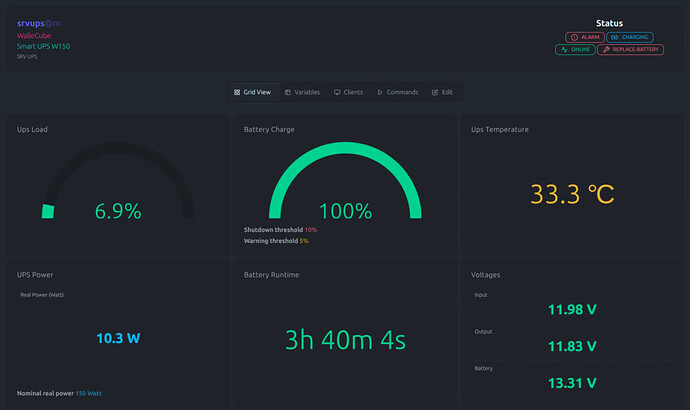Click the ONLINE status badge
The height and width of the screenshot is (410, 690).
point(575,49)
